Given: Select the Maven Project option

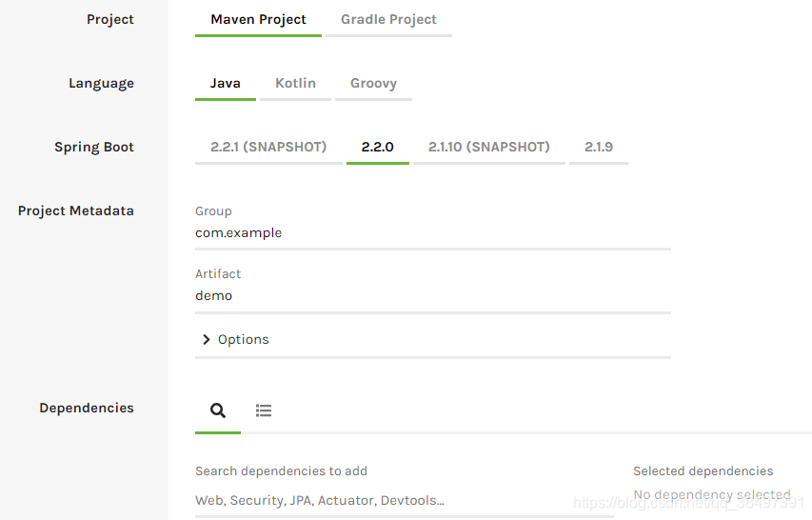Looking at the screenshot, I should pos(258,20).
